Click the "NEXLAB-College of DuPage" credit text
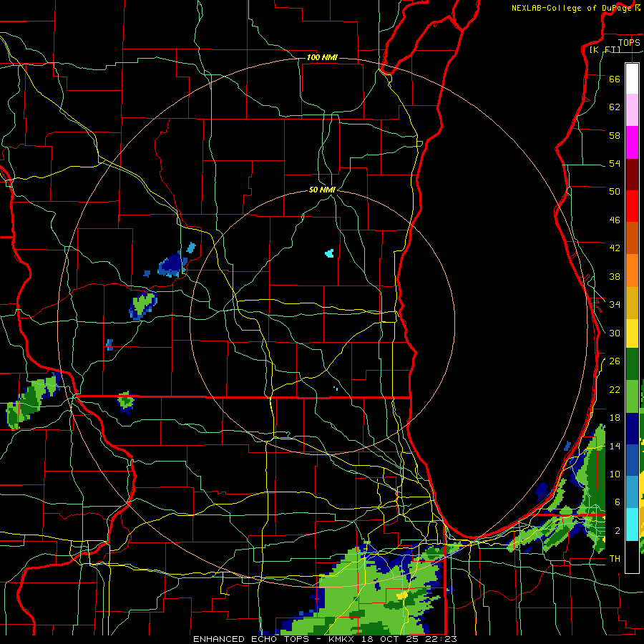The width and height of the screenshot is (644, 644). pyautogui.click(x=571, y=8)
